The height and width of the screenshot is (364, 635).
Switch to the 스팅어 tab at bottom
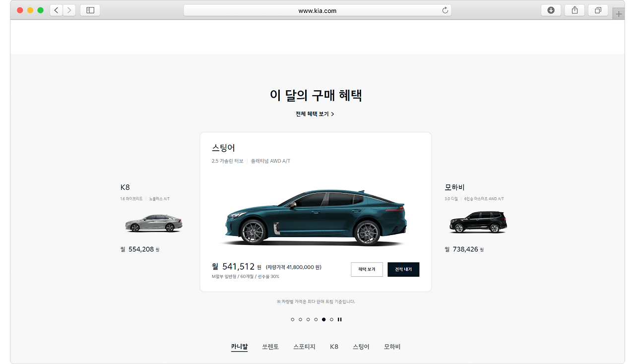(361, 347)
